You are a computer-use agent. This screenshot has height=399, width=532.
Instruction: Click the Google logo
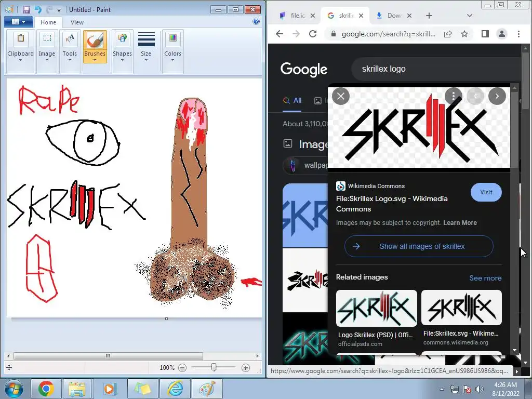(x=303, y=69)
